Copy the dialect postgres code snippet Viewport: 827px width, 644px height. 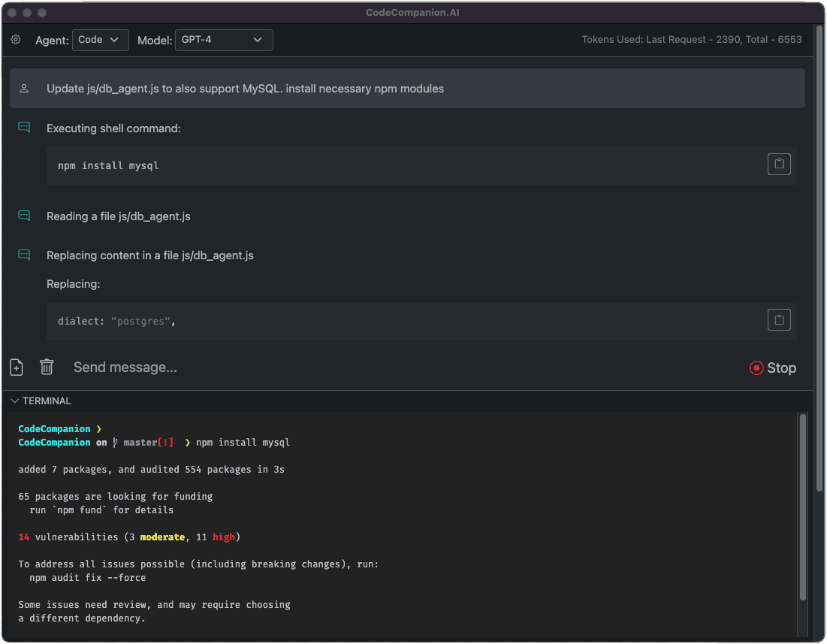click(779, 320)
